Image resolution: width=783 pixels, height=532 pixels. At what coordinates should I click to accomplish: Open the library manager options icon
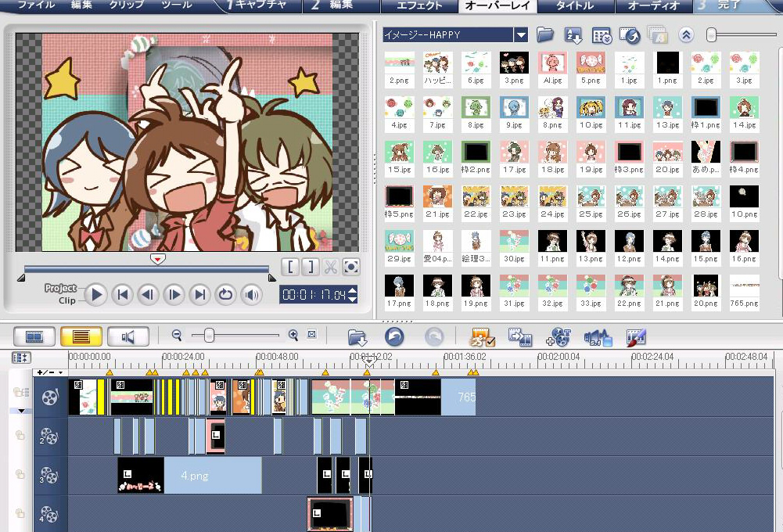click(602, 36)
